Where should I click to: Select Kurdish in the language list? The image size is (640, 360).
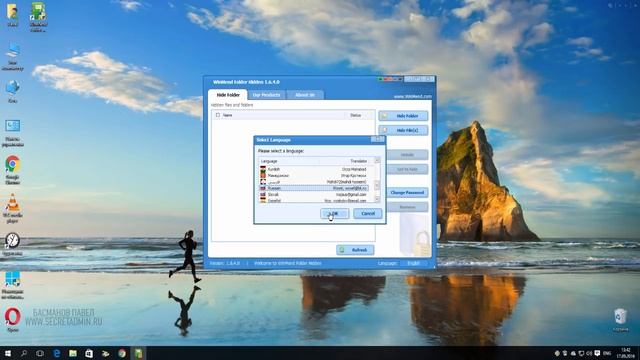point(314,169)
